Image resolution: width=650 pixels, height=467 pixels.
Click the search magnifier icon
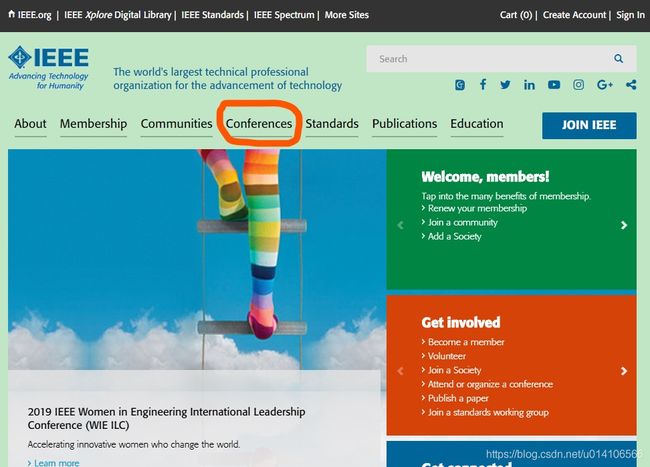[x=618, y=59]
